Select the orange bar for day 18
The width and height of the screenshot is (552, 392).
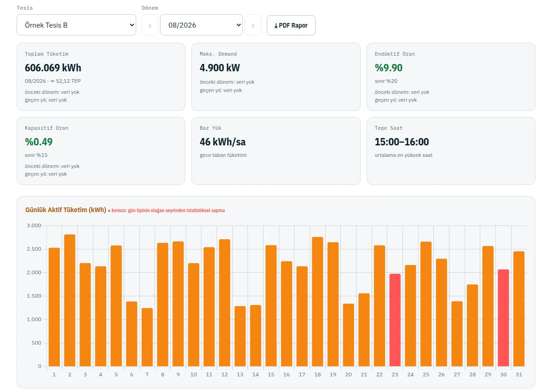point(317,302)
